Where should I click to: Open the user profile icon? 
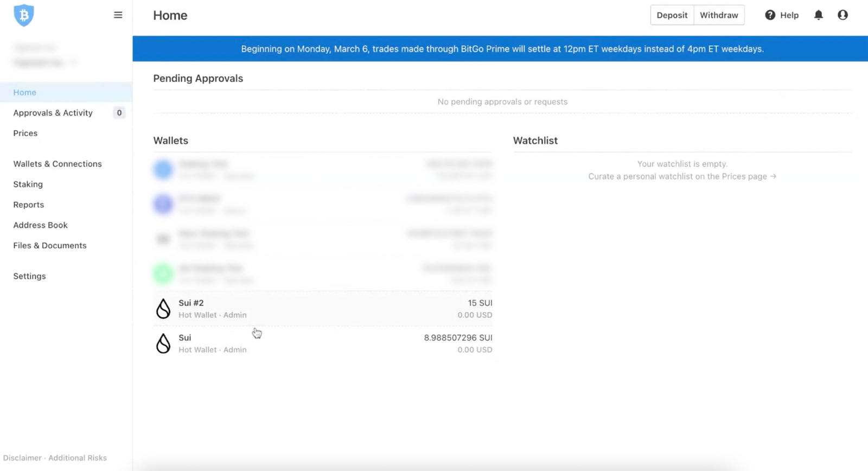click(x=842, y=15)
